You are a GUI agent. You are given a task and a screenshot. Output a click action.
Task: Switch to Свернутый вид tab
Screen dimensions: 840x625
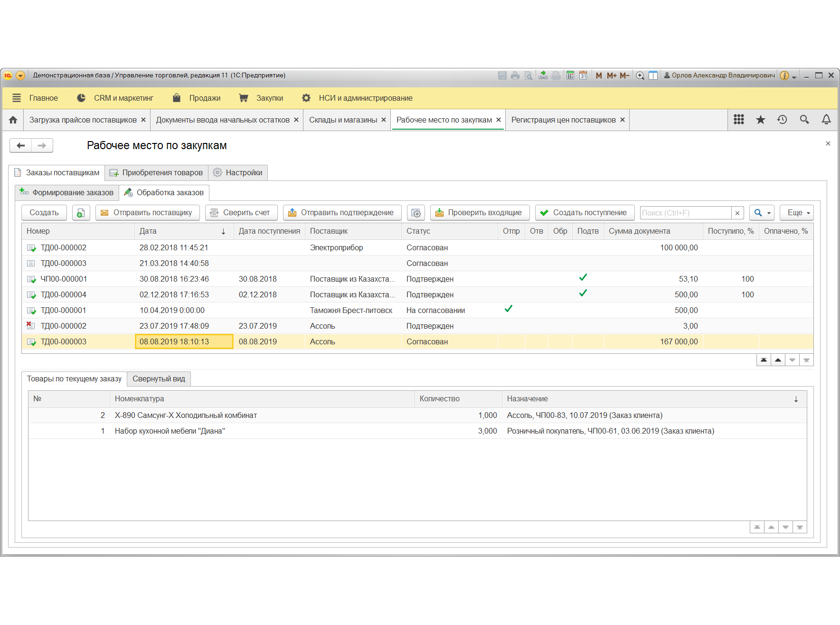coord(159,379)
